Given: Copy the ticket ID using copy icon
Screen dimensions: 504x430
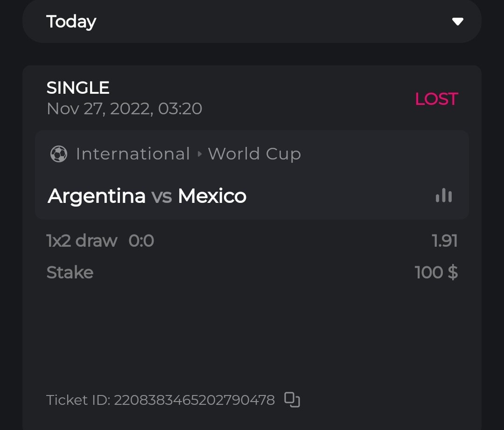Looking at the screenshot, I should point(292,400).
